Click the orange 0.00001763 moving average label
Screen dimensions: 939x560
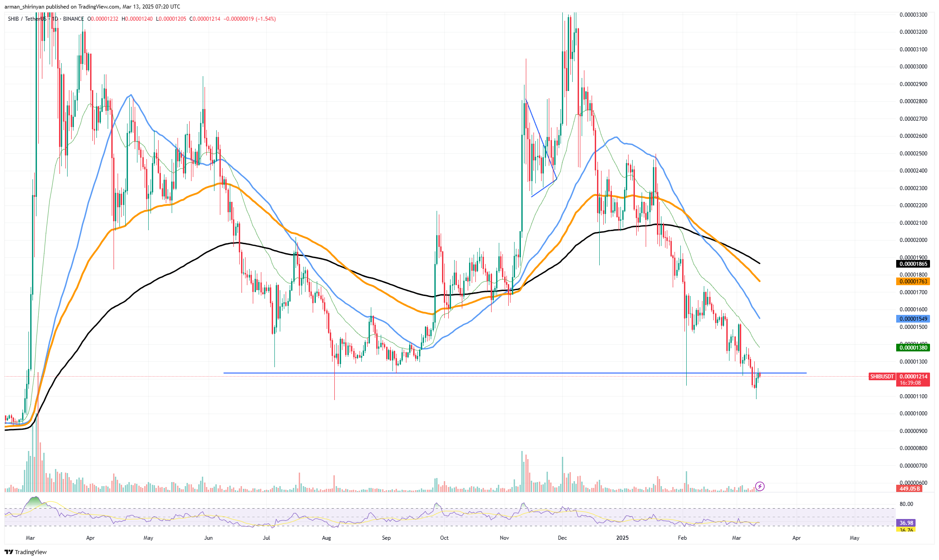[x=913, y=282]
